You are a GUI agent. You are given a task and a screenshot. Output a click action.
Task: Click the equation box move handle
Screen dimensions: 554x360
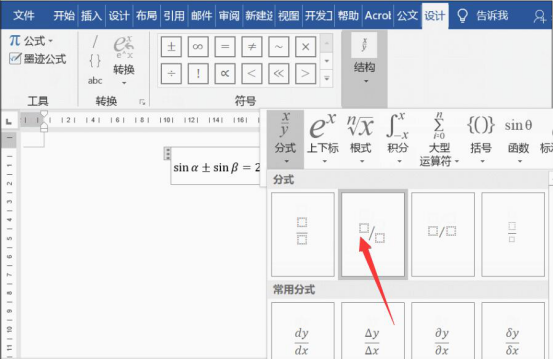(x=167, y=154)
